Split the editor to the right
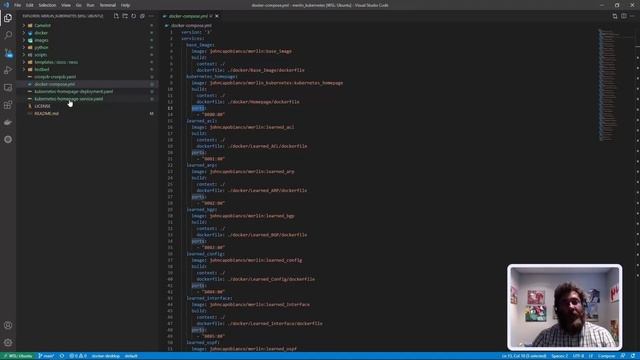 (624, 16)
